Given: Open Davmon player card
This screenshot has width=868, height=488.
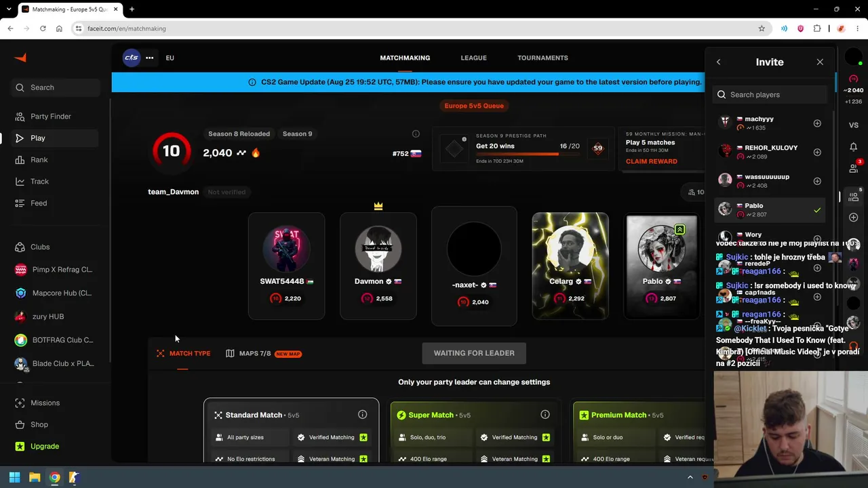Looking at the screenshot, I should (x=378, y=266).
